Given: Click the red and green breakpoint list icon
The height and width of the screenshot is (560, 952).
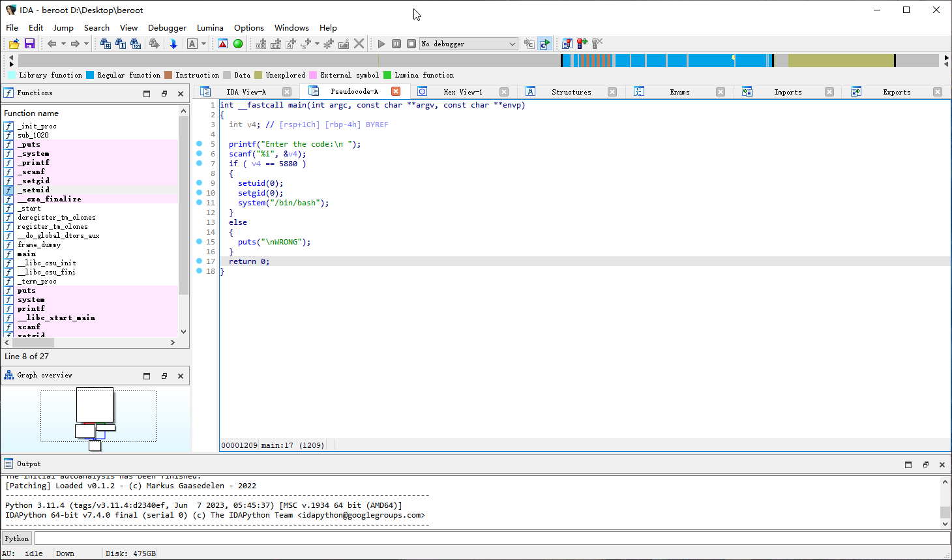Looking at the screenshot, I should tap(582, 44).
